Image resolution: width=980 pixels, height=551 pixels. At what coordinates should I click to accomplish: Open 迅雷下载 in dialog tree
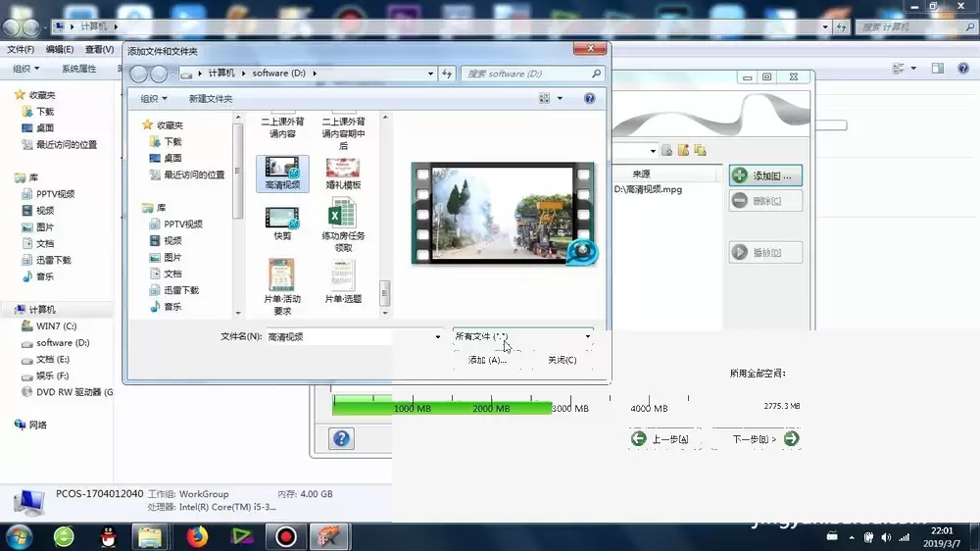(x=174, y=290)
